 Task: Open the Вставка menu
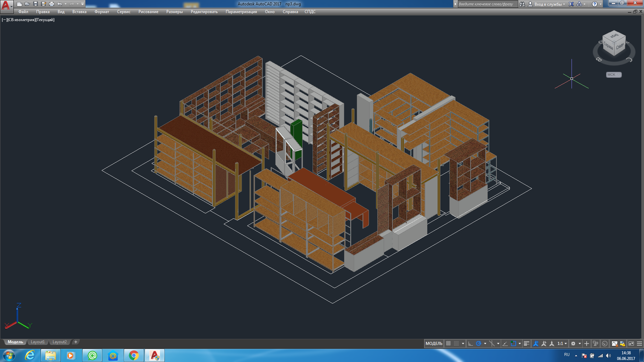[x=79, y=12]
